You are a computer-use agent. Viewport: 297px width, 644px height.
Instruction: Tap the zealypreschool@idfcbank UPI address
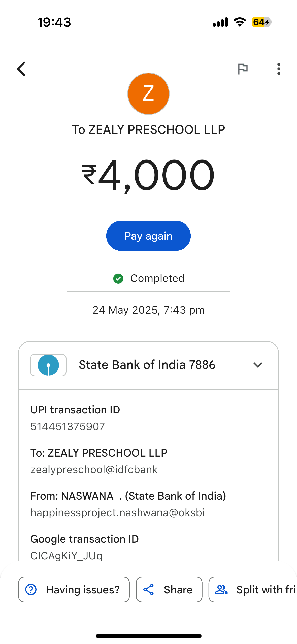(94, 470)
